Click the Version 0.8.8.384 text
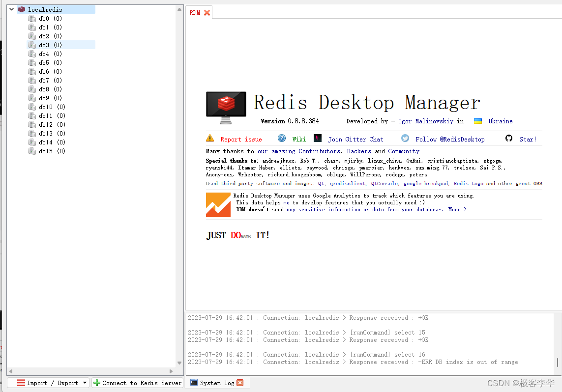 coord(290,121)
